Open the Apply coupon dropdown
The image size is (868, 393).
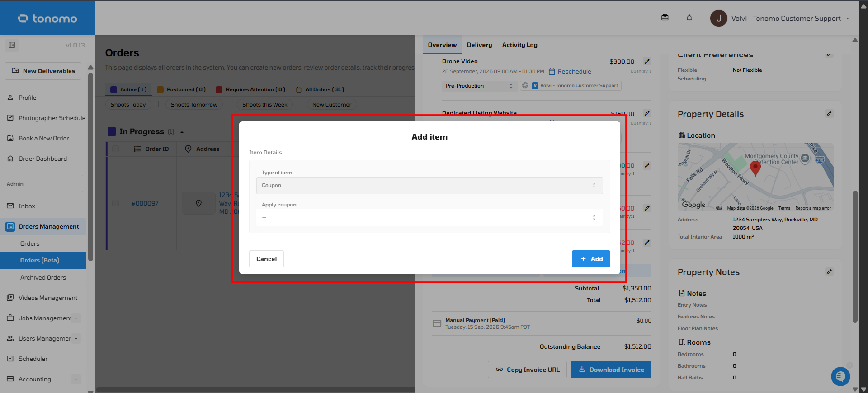429,217
